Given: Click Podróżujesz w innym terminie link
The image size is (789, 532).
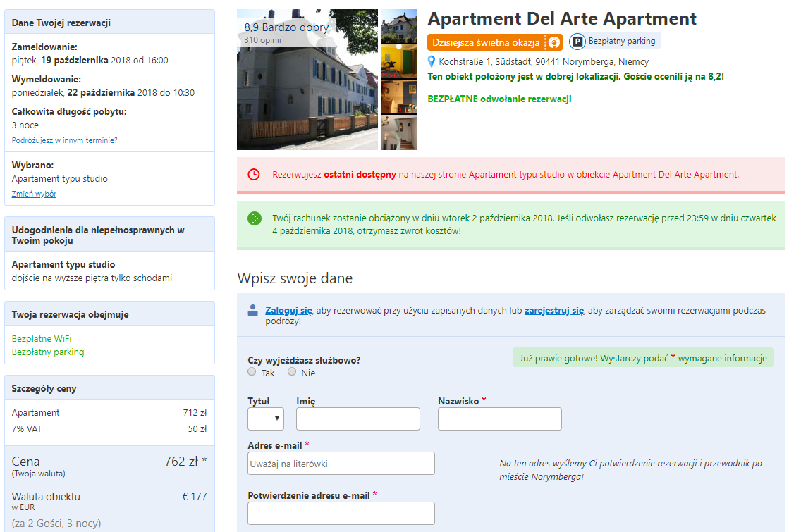Looking at the screenshot, I should [64, 140].
